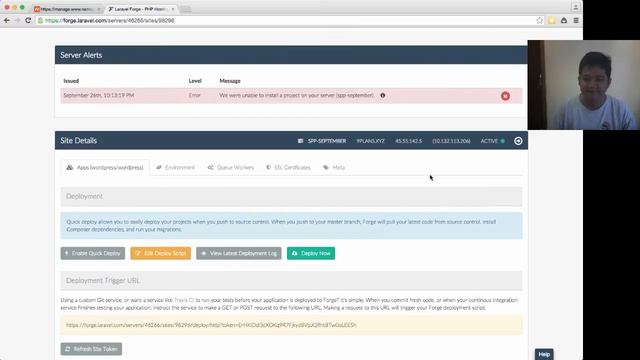Screen dimensions: 640x360
Task: Click the Edit Deploy Script button
Action: [x=160, y=253]
